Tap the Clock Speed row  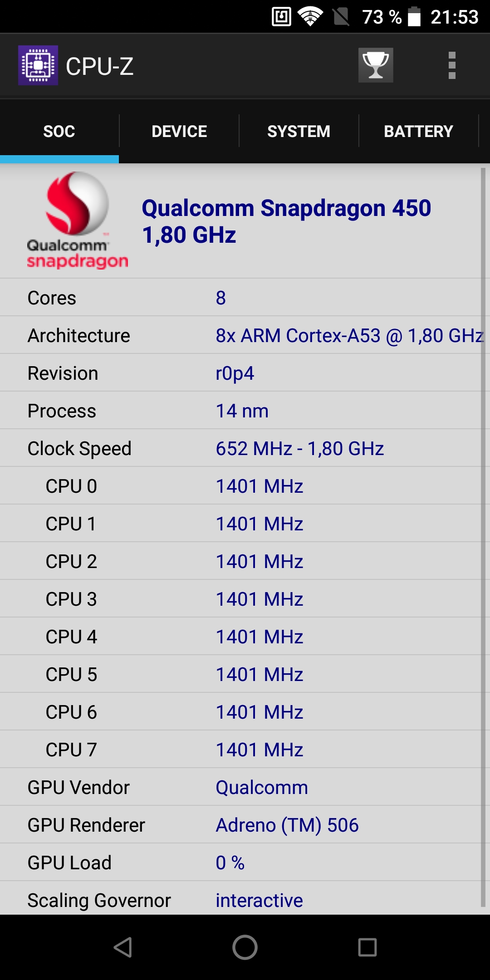click(x=240, y=448)
